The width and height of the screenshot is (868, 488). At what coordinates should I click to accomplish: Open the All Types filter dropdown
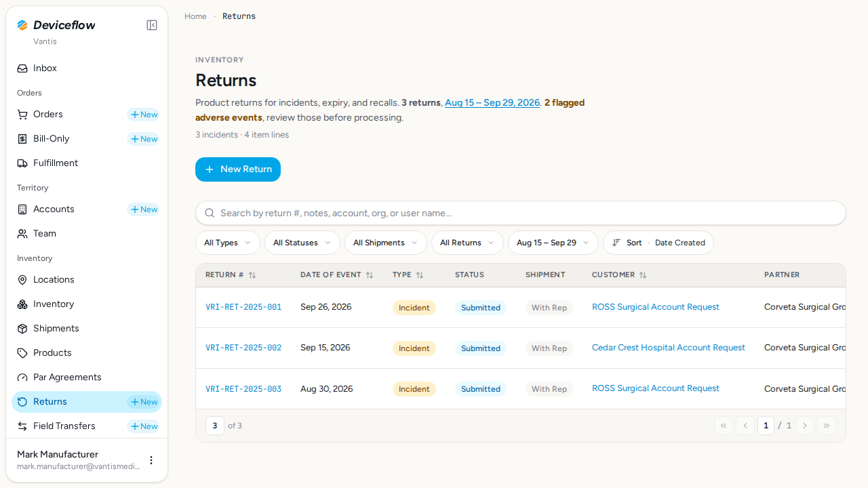coord(228,243)
